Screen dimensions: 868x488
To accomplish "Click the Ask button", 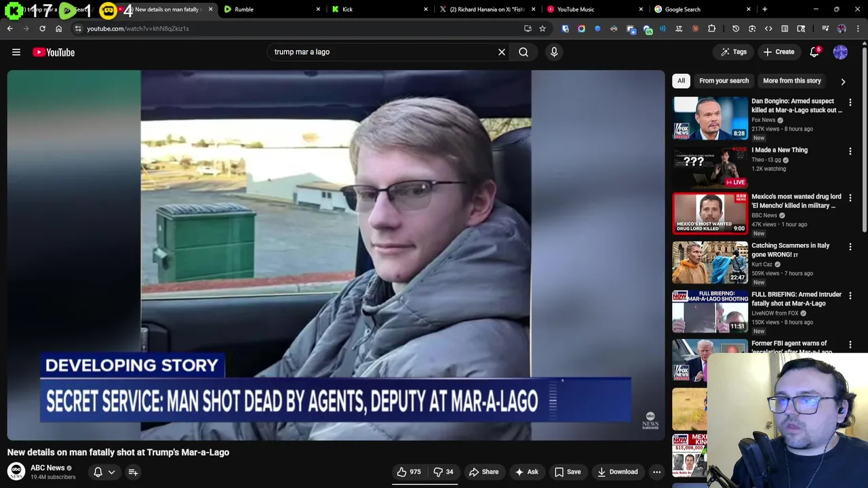I will coord(527,472).
